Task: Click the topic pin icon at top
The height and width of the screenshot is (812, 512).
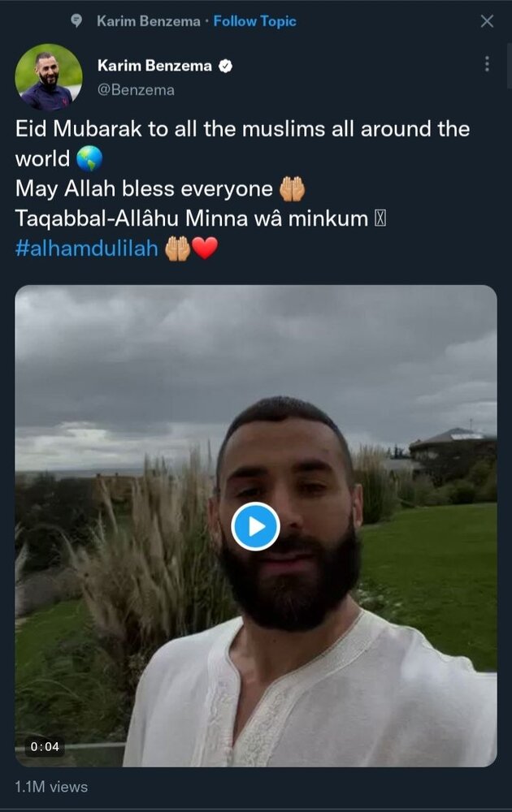Action: [x=76, y=21]
